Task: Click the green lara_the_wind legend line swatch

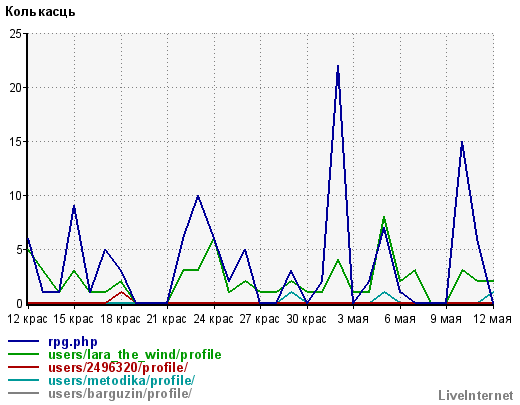Action: pos(23,354)
